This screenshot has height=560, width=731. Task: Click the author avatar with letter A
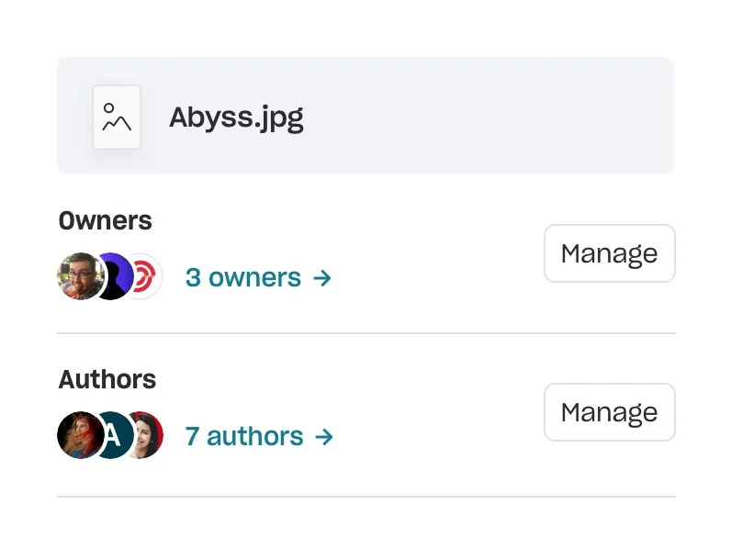coord(116,435)
